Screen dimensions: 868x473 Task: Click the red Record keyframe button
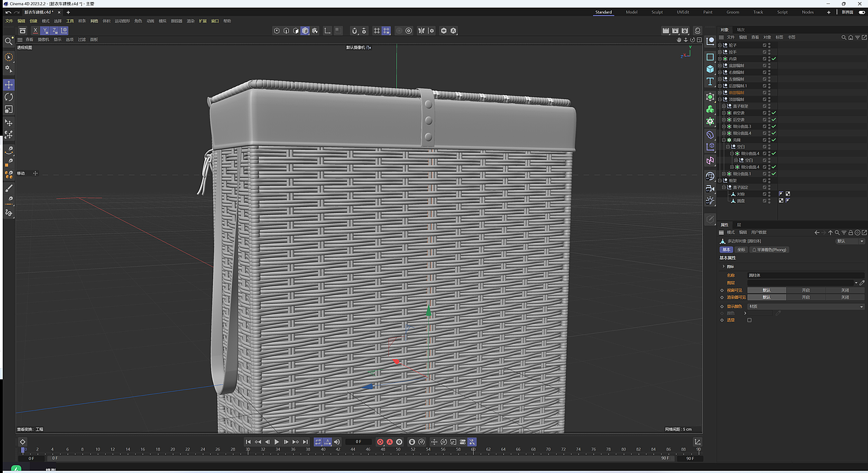pos(380,442)
